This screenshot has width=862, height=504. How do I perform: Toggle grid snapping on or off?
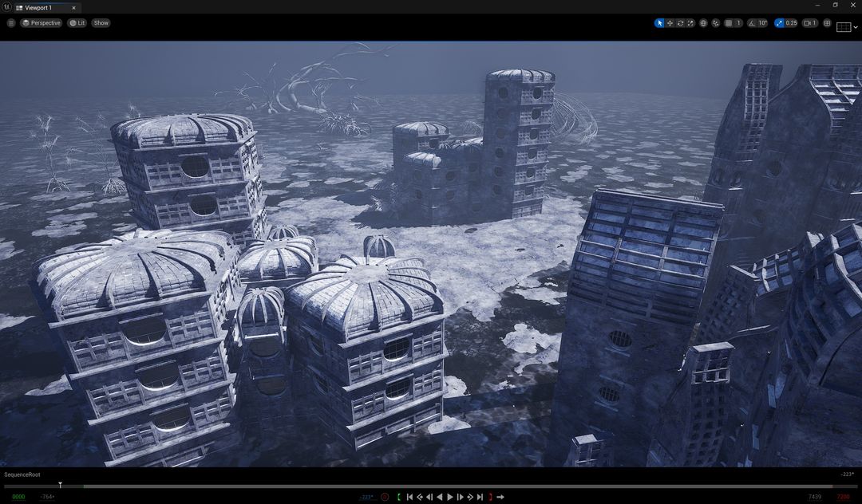coord(729,23)
